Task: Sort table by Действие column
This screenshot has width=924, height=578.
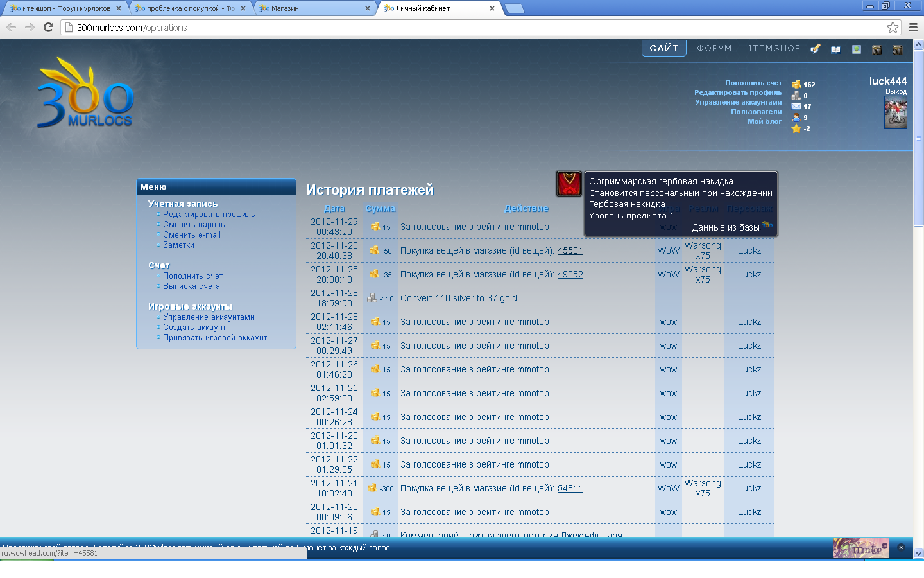Action: (526, 208)
